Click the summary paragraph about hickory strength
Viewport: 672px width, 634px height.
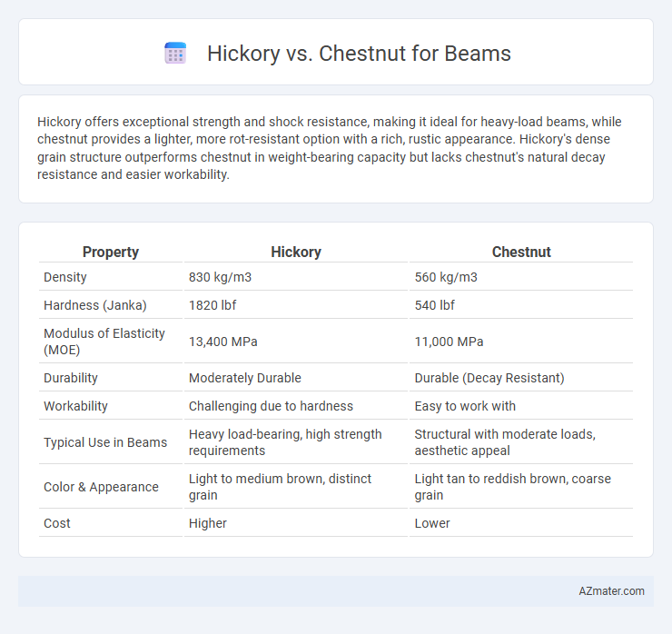pyautogui.click(x=329, y=148)
